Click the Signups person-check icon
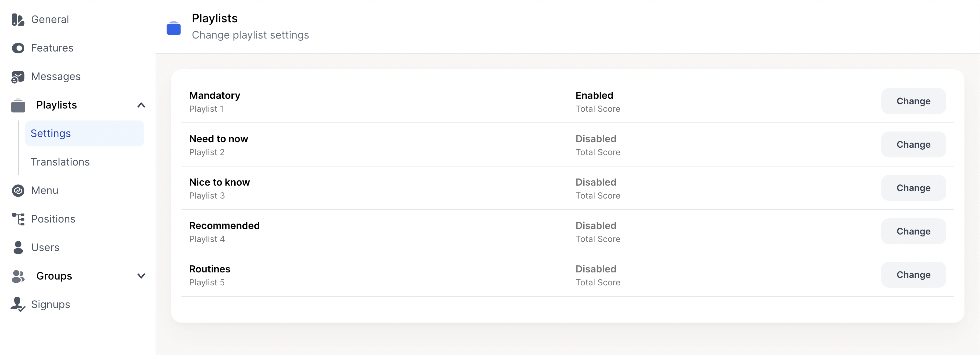 18,304
